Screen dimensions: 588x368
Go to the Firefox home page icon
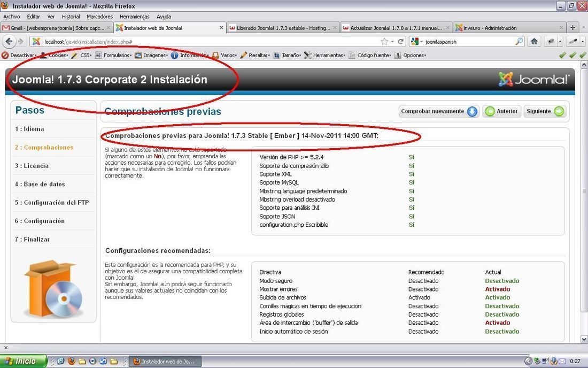tap(534, 41)
